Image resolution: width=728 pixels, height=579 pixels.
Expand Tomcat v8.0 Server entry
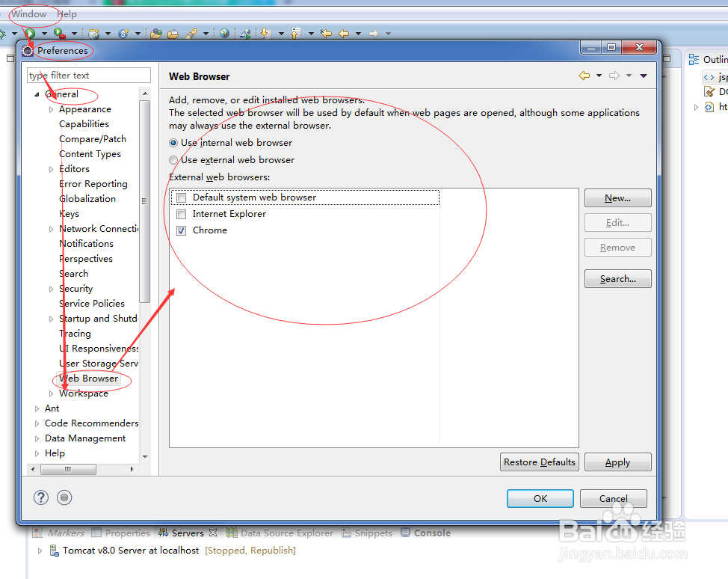coord(40,551)
